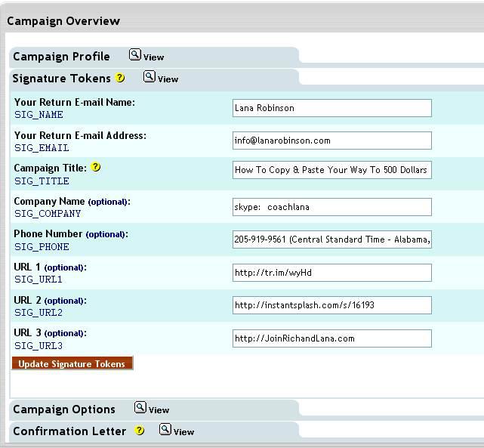Collapse the Signature Tokens section header

(x=61, y=79)
